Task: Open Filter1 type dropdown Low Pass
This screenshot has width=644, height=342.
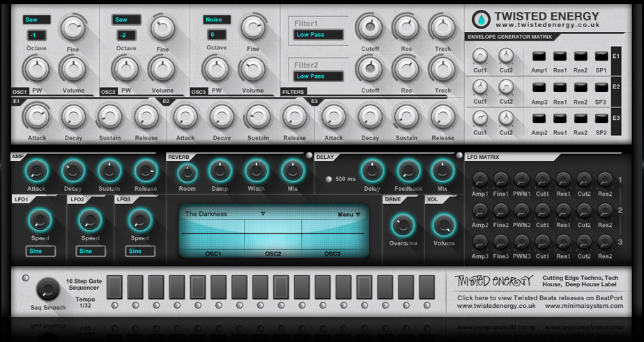Action: 319,35
